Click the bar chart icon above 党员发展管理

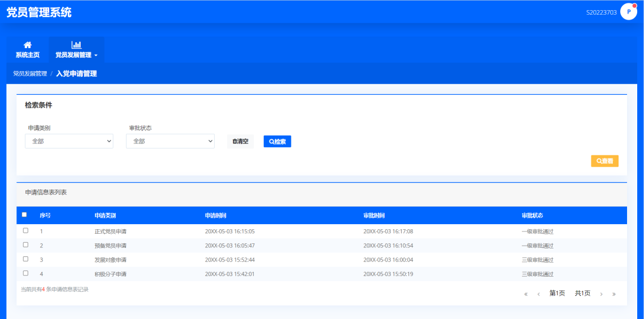(x=76, y=45)
